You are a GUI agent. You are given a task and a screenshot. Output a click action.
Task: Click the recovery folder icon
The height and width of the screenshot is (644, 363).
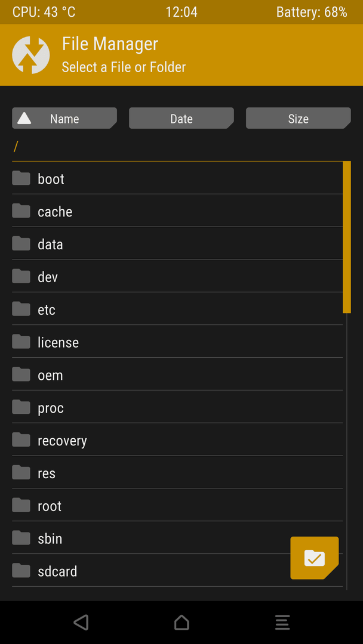(x=21, y=440)
